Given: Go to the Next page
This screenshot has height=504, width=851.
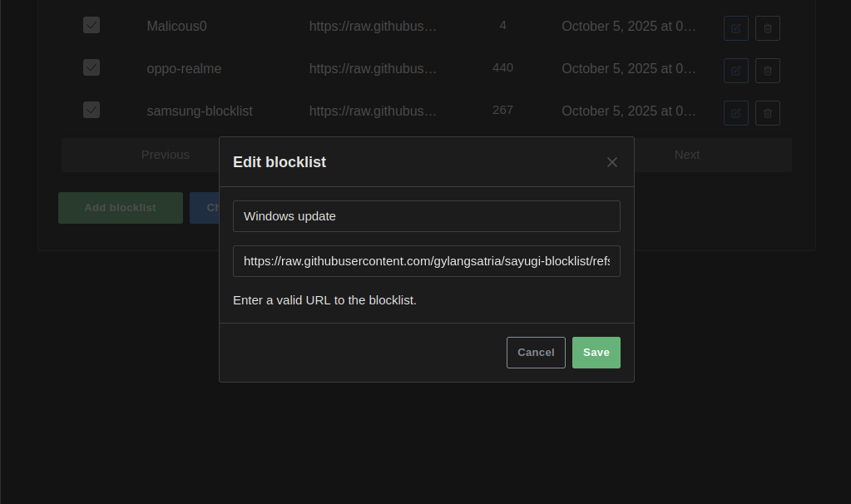Looking at the screenshot, I should click(x=687, y=155).
